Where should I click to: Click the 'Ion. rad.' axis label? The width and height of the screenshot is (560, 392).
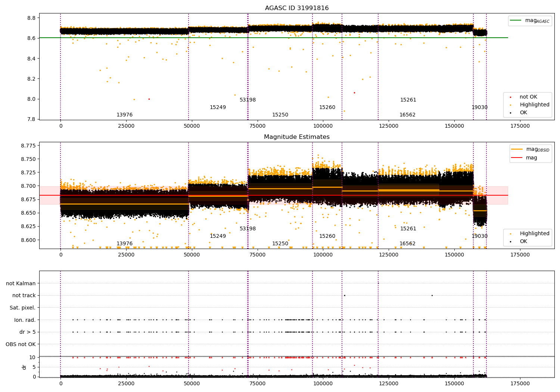tap(25, 320)
